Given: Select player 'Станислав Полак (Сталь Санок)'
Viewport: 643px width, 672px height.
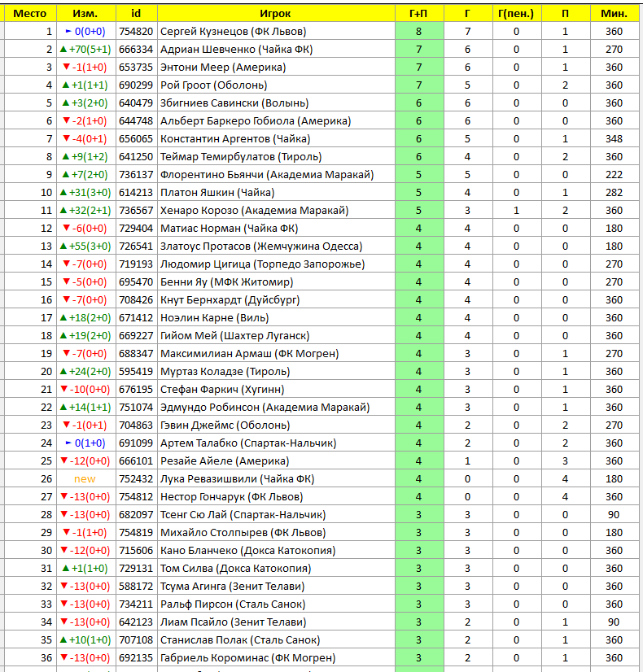Looking at the screenshot, I should pos(276,640).
